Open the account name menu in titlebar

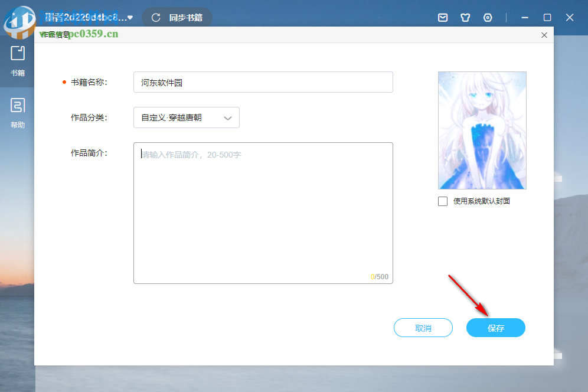pyautogui.click(x=89, y=17)
